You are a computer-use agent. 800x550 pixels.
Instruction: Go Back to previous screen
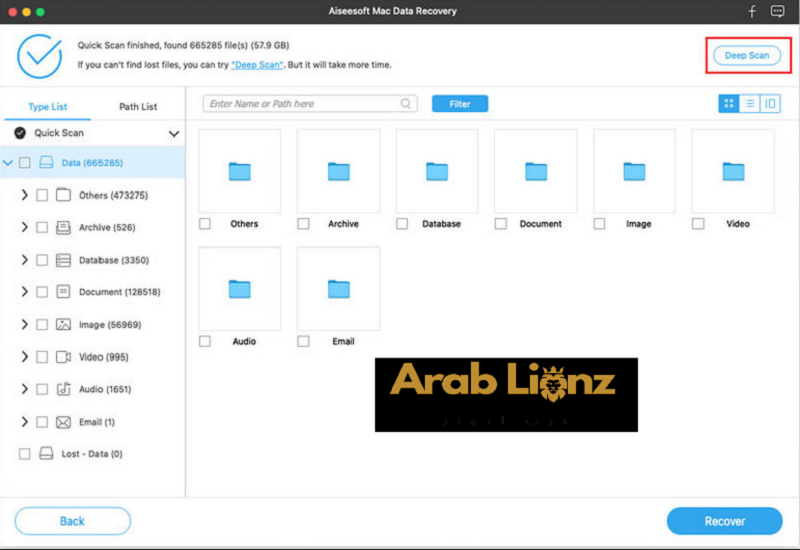pos(72,521)
